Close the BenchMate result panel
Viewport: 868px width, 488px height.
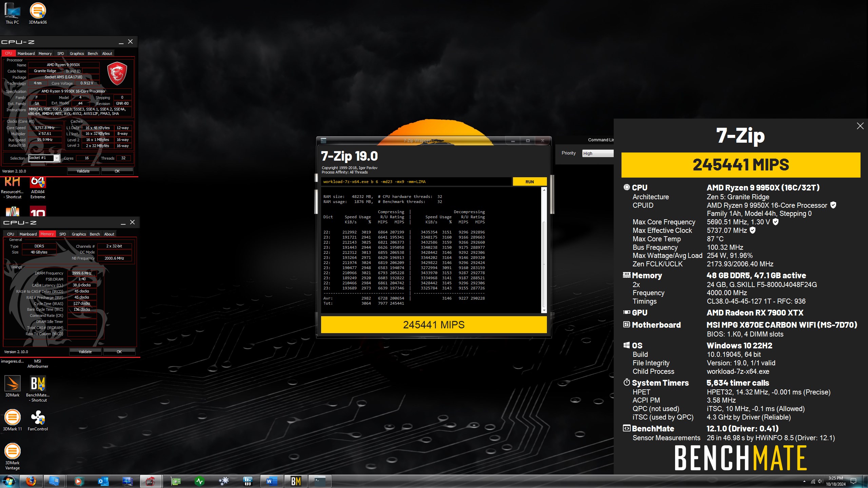coord(860,126)
